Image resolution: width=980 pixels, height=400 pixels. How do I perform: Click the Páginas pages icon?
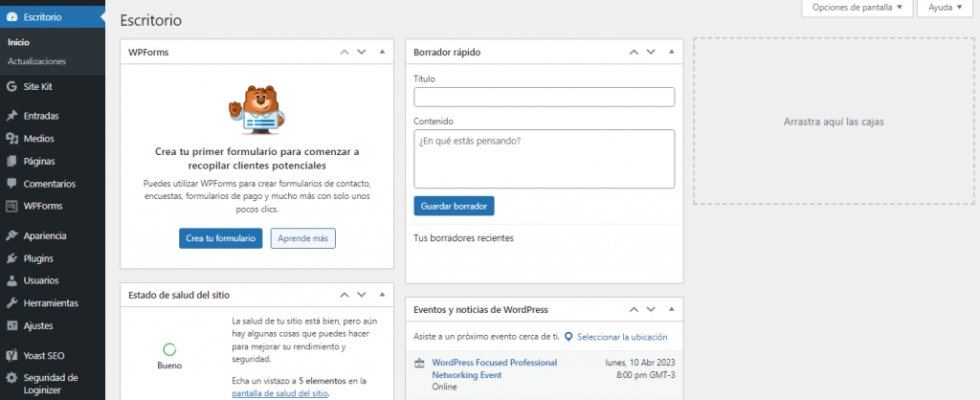(x=11, y=161)
